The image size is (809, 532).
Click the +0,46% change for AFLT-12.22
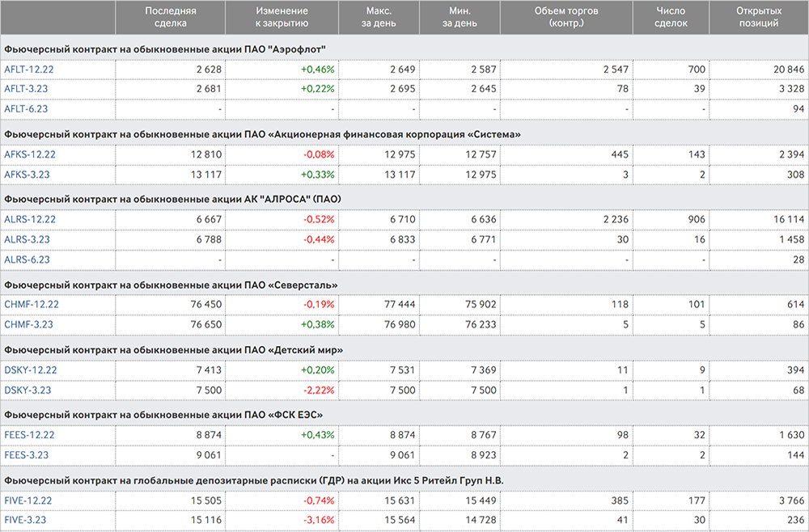tap(318, 70)
